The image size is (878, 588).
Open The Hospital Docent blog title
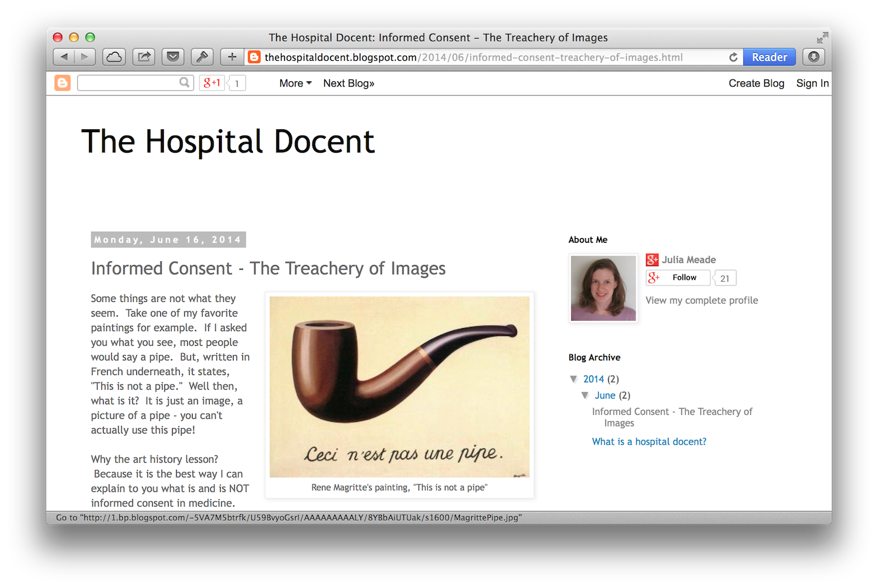228,142
